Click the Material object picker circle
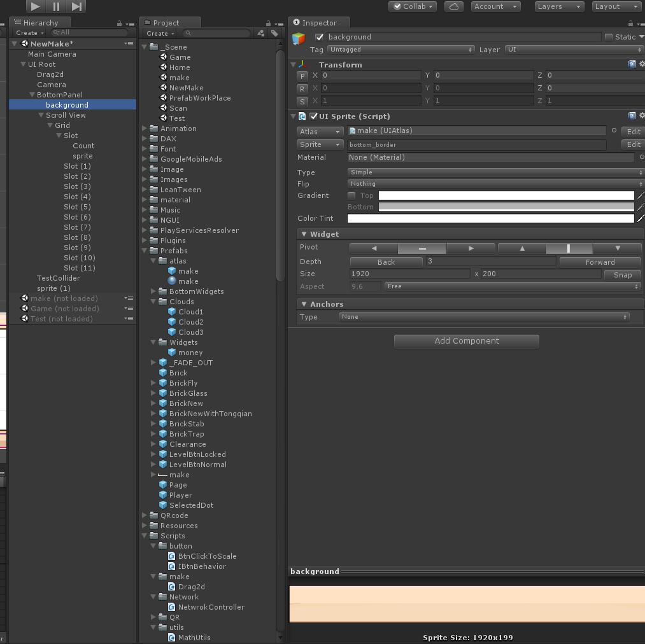The image size is (645, 644). click(x=642, y=157)
